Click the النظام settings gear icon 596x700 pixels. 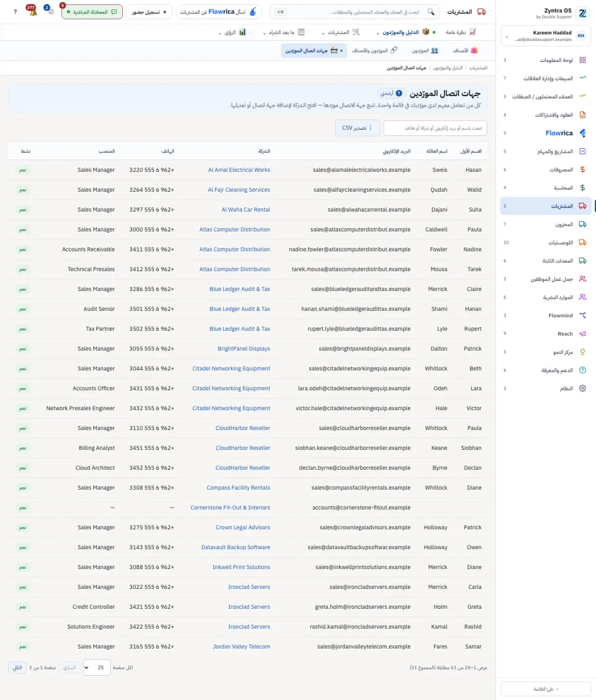pos(582,388)
